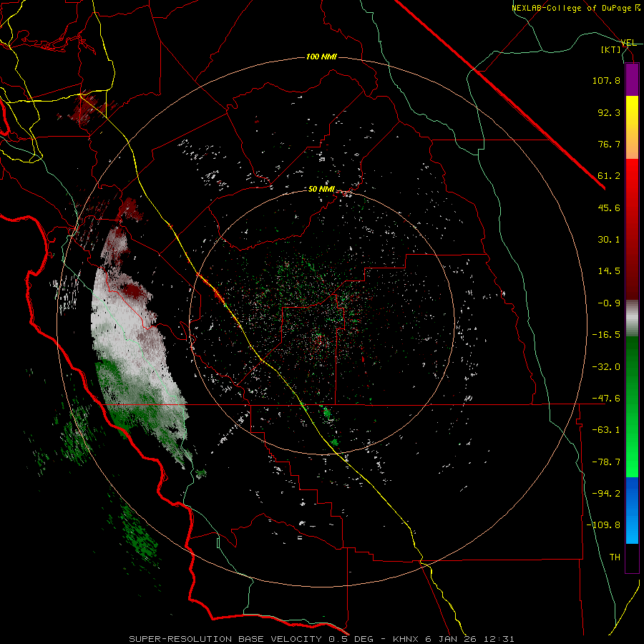Pick the purple segment of the color bar
Screen dimensions: 644x644
point(632,79)
